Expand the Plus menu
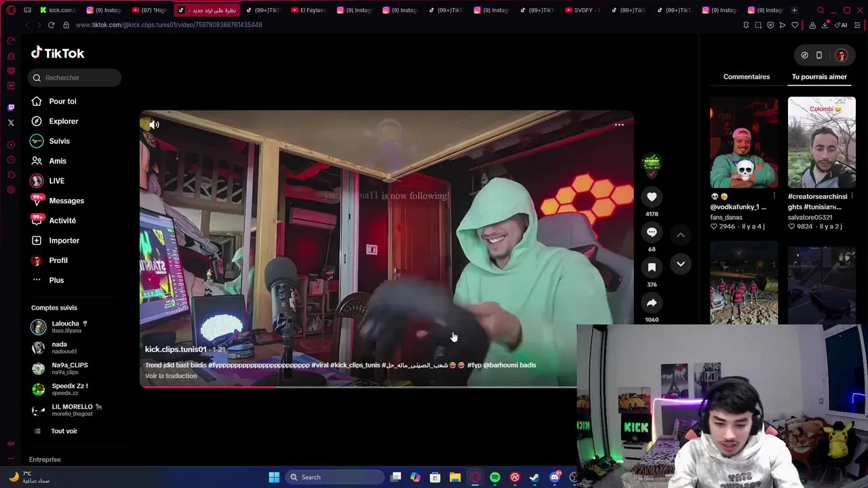 pyautogui.click(x=47, y=280)
